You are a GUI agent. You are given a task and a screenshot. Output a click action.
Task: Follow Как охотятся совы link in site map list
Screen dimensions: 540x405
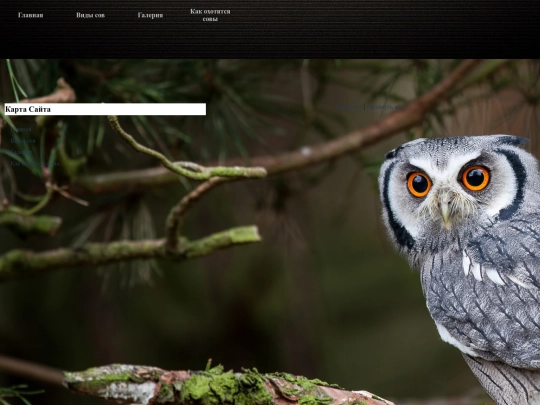34,163
